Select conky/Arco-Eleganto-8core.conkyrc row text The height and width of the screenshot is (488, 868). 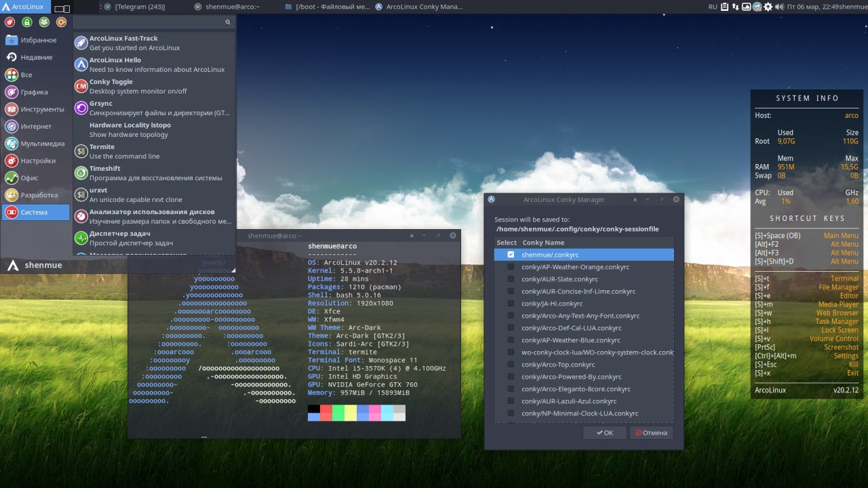click(576, 389)
